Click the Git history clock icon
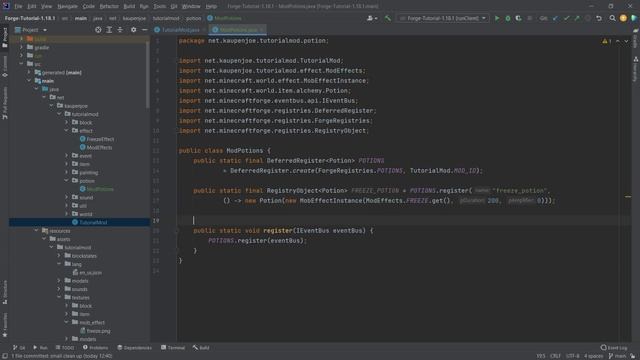 [x=588, y=18]
